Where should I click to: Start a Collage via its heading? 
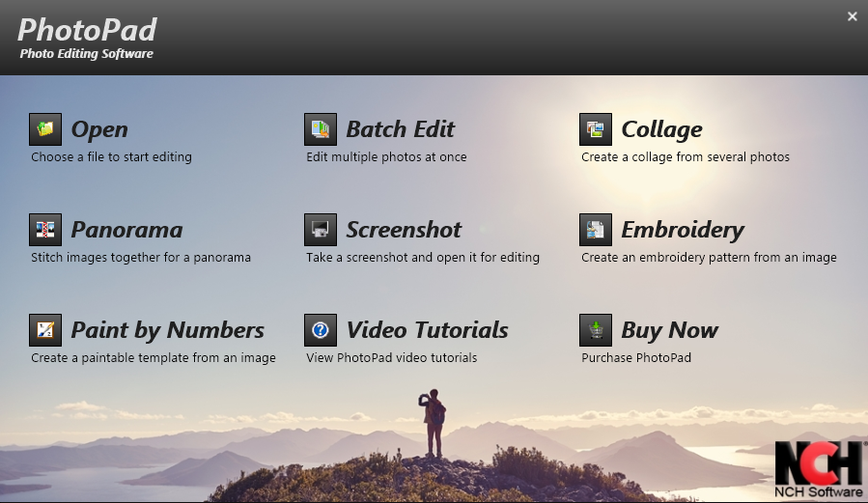661,130
